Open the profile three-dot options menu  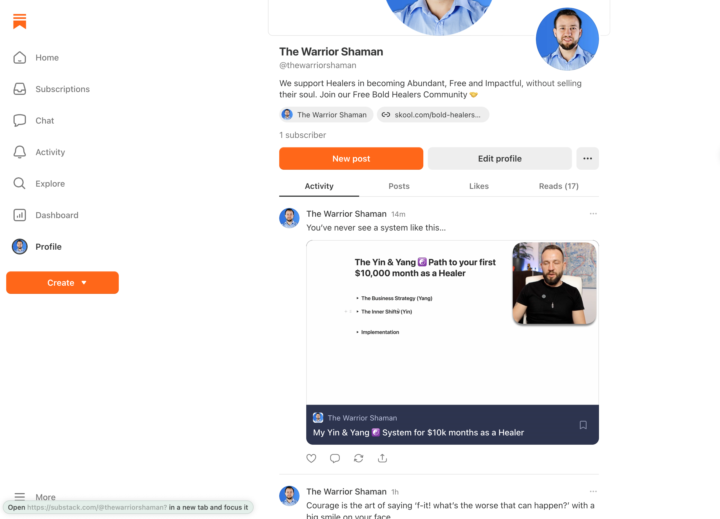pos(587,158)
